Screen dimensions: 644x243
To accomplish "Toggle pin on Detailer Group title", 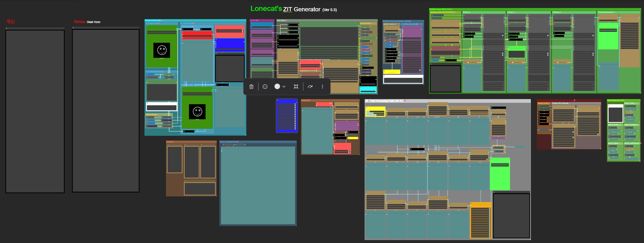I will [x=451, y=9].
